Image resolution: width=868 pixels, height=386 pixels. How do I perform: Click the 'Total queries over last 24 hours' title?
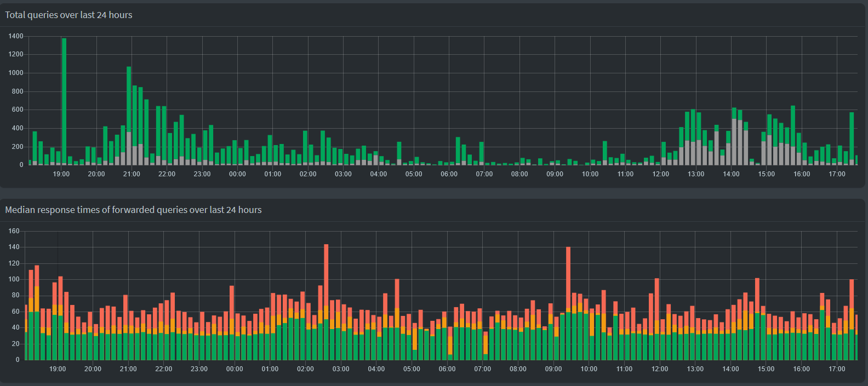[x=68, y=15]
